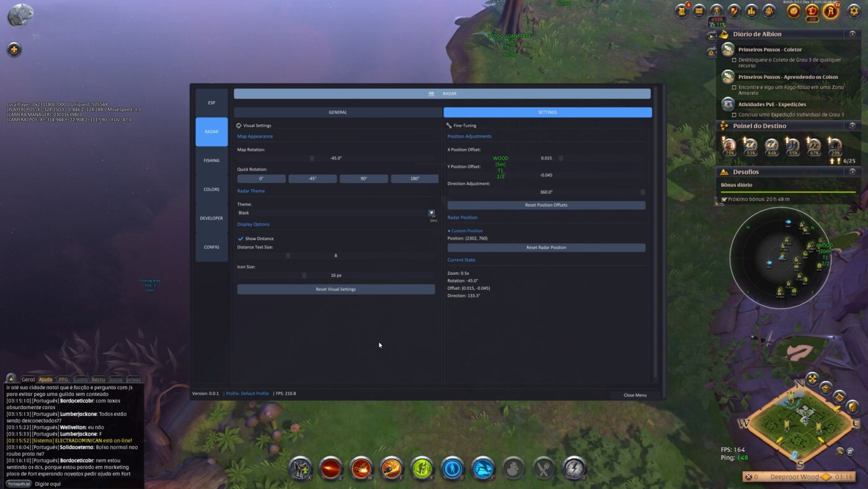Toggle the Show Distance checkbox

[241, 238]
